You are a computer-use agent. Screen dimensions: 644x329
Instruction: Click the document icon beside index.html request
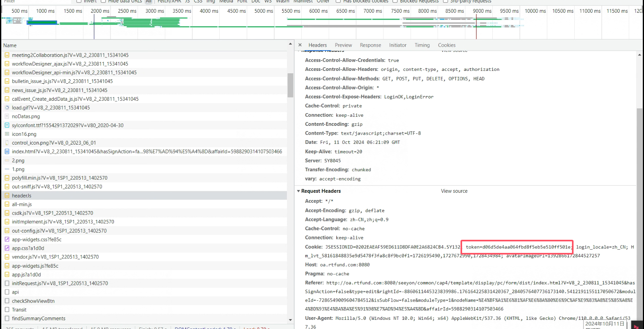tap(7, 151)
